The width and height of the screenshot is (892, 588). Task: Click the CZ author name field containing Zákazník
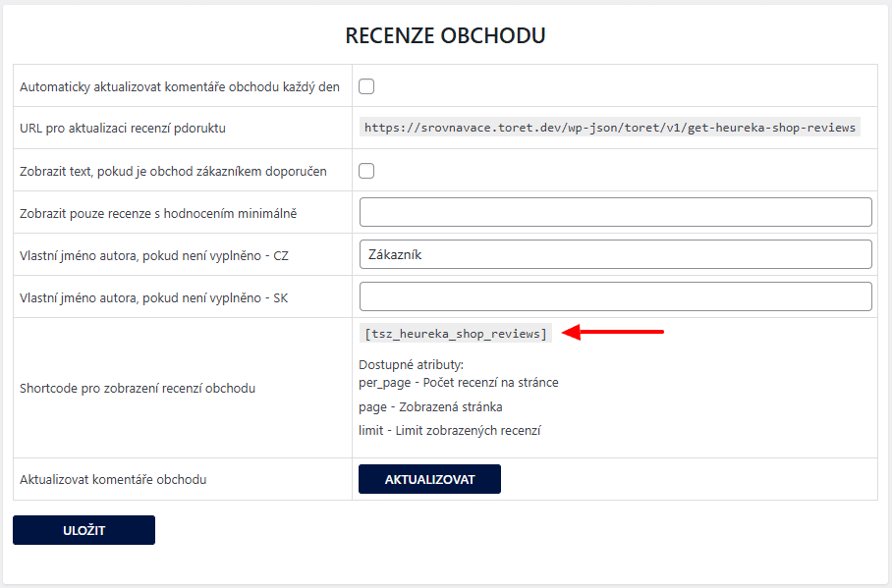616,254
